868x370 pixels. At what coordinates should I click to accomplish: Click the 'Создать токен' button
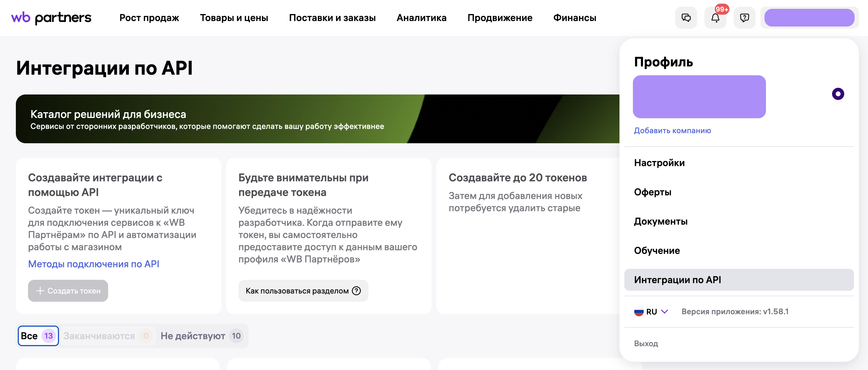[68, 291]
